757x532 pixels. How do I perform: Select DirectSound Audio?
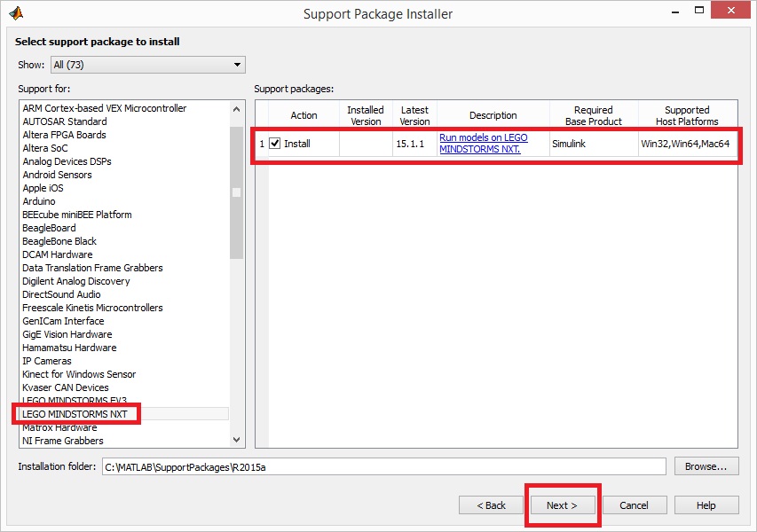tap(61, 294)
